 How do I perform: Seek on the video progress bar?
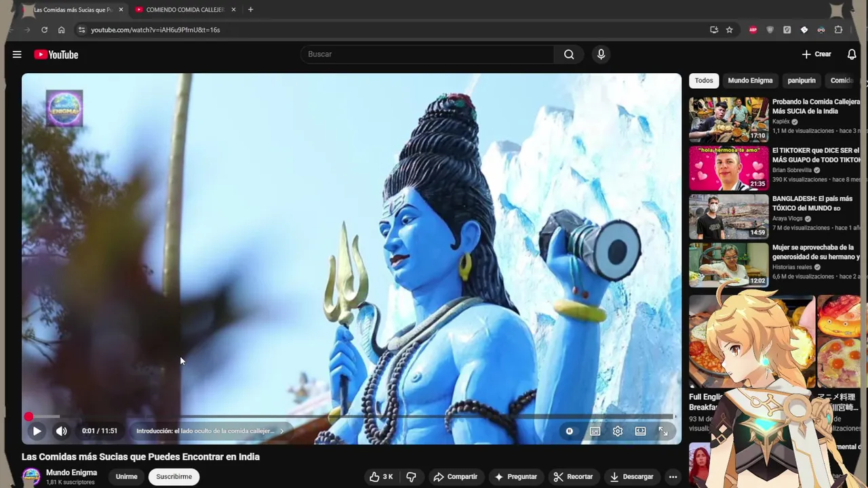(351, 417)
